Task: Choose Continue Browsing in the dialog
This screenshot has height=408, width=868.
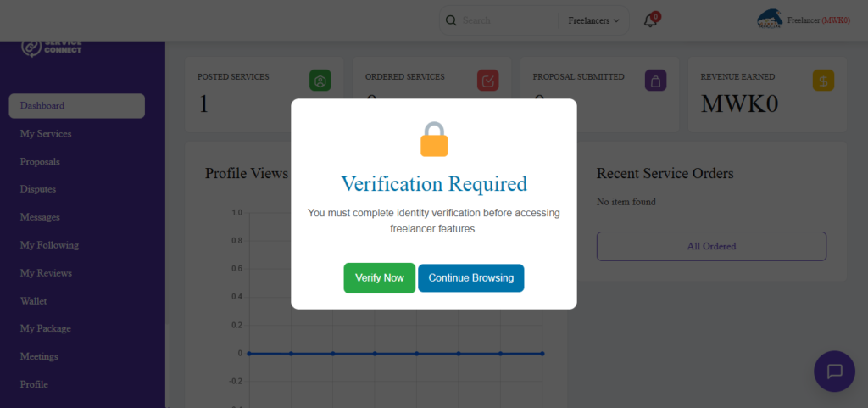Action: [471, 278]
